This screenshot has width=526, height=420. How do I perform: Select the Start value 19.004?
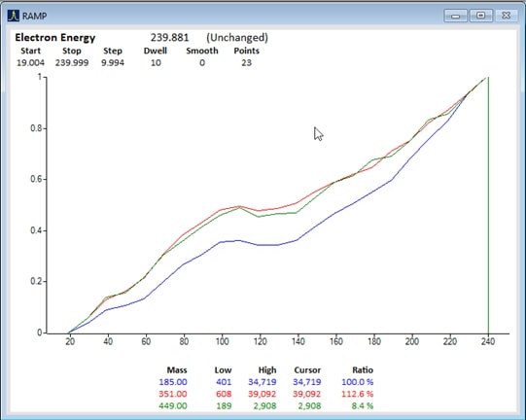(30, 63)
